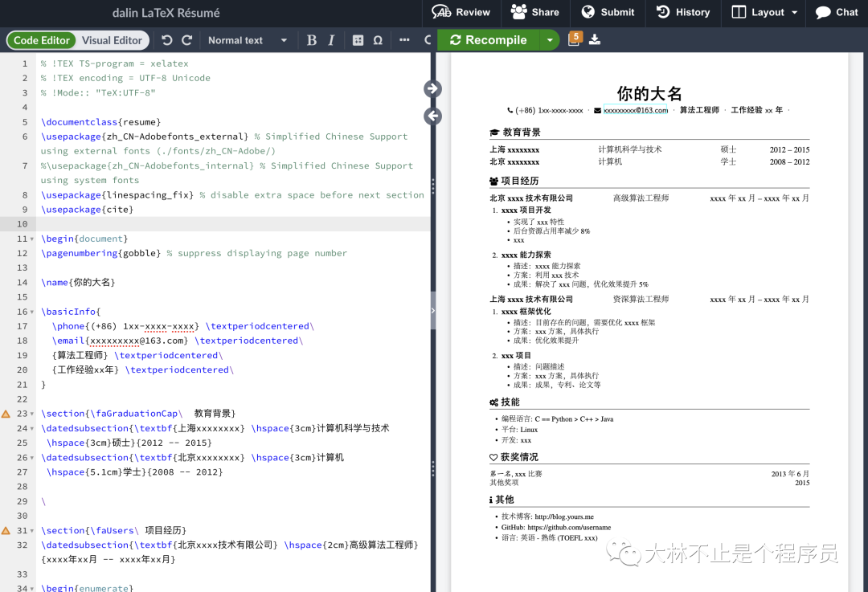868x592 pixels.
Task: Click the \name{你的大名} line
Action: pos(78,282)
